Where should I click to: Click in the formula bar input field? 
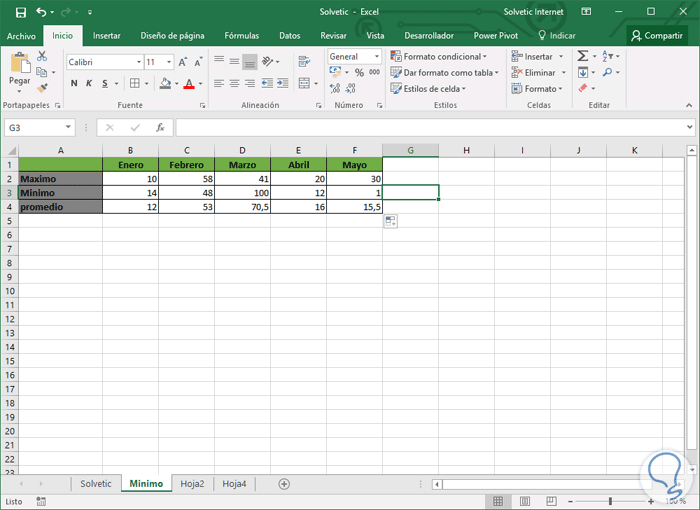[x=431, y=128]
